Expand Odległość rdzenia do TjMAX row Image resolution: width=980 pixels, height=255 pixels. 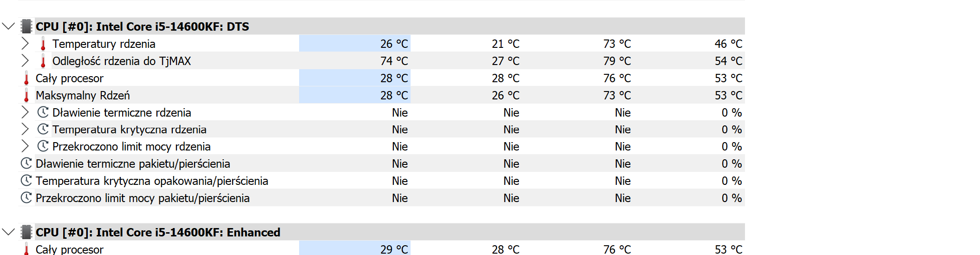click(x=25, y=61)
